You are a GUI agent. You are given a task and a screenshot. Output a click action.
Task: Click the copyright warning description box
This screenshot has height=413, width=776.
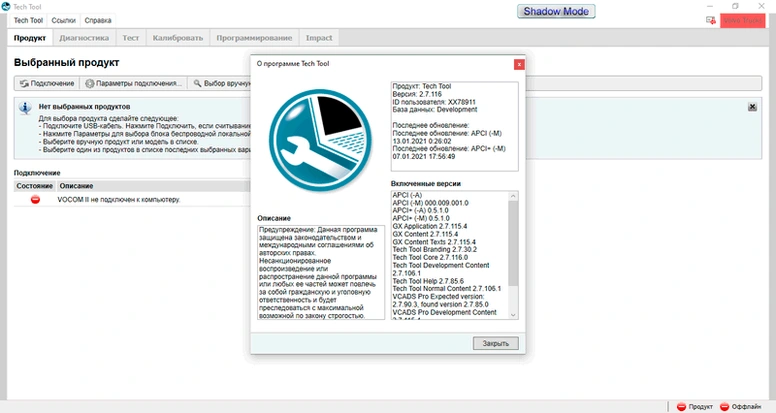321,273
